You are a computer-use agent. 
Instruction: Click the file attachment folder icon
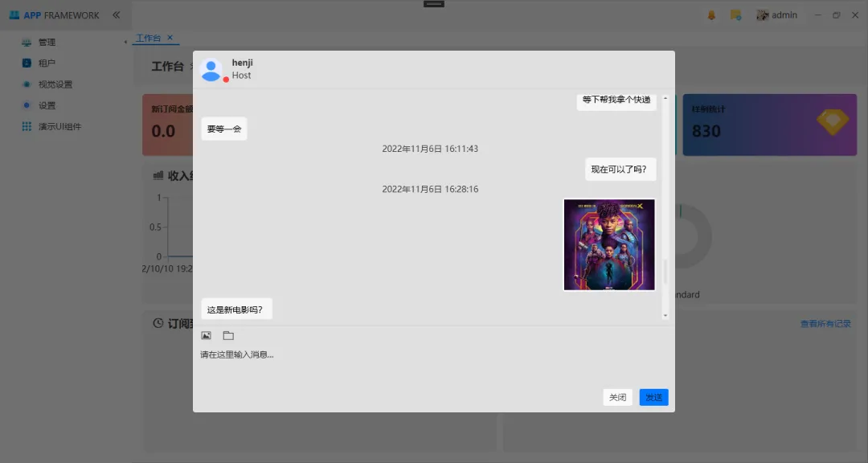(228, 335)
